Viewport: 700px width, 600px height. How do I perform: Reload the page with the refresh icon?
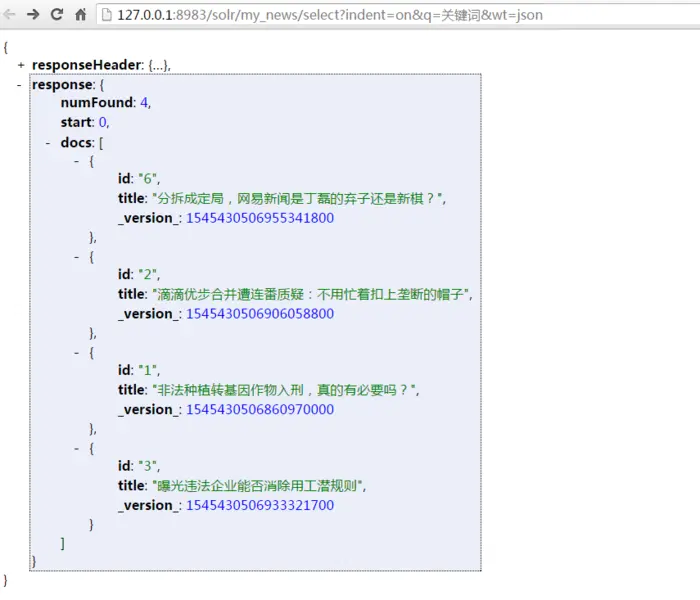pos(57,14)
